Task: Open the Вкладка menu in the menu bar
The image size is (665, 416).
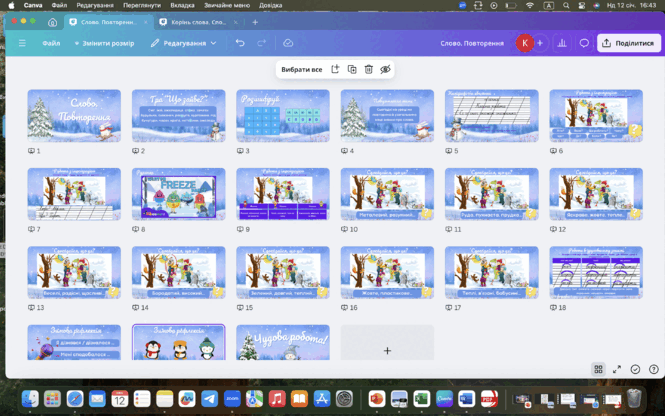Action: 182,6
